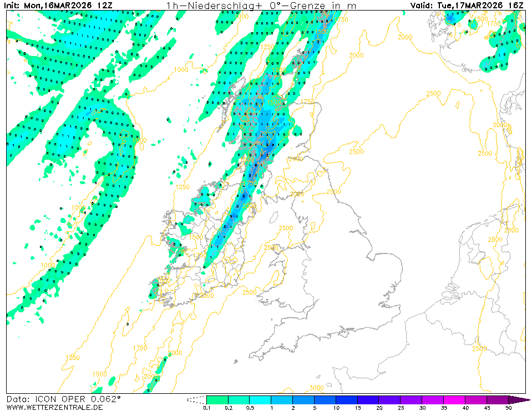Click the legend tick label 40

(x=465, y=408)
